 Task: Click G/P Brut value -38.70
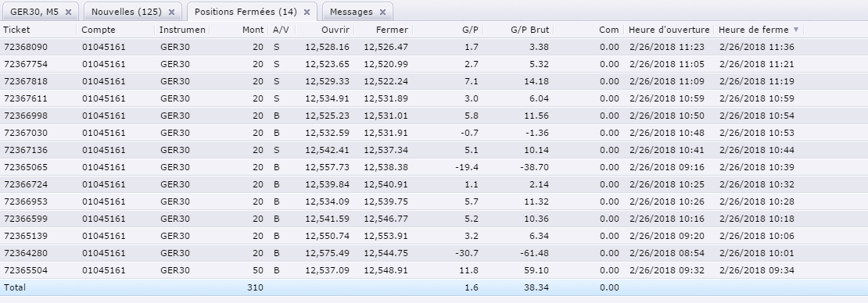point(534,167)
